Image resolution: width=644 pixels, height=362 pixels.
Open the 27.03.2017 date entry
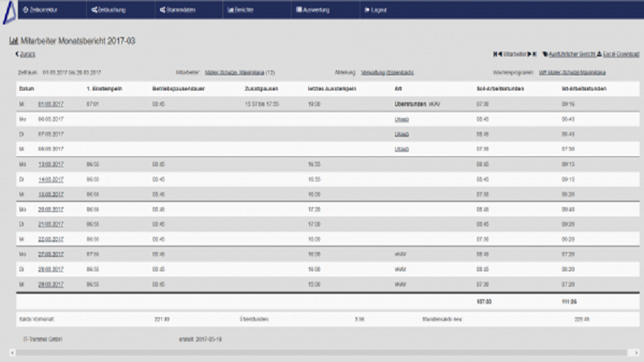(x=51, y=254)
